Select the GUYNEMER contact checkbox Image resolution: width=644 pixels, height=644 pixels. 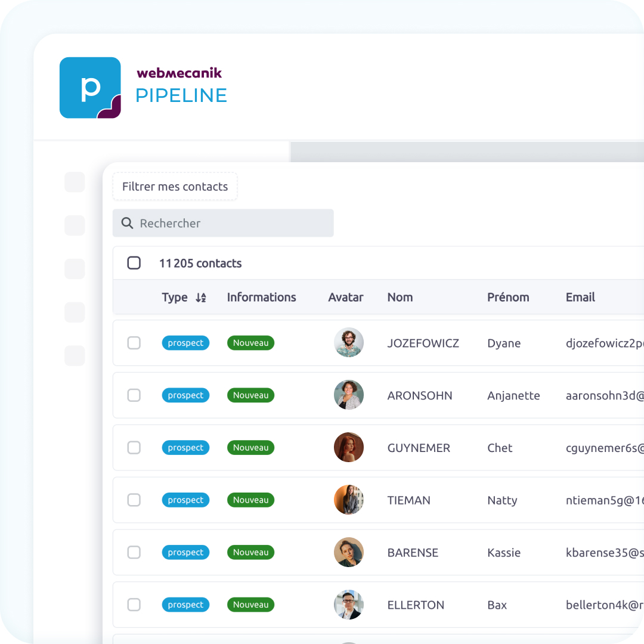point(134,448)
